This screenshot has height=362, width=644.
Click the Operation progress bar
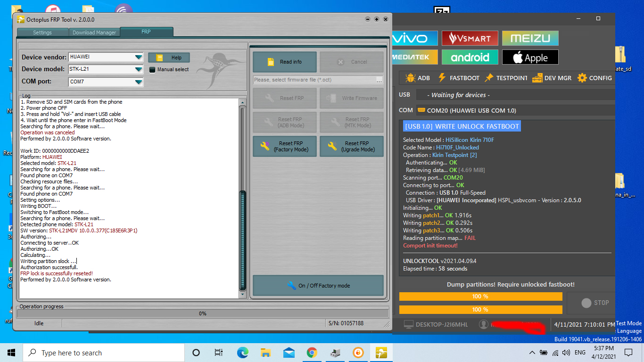203,313
